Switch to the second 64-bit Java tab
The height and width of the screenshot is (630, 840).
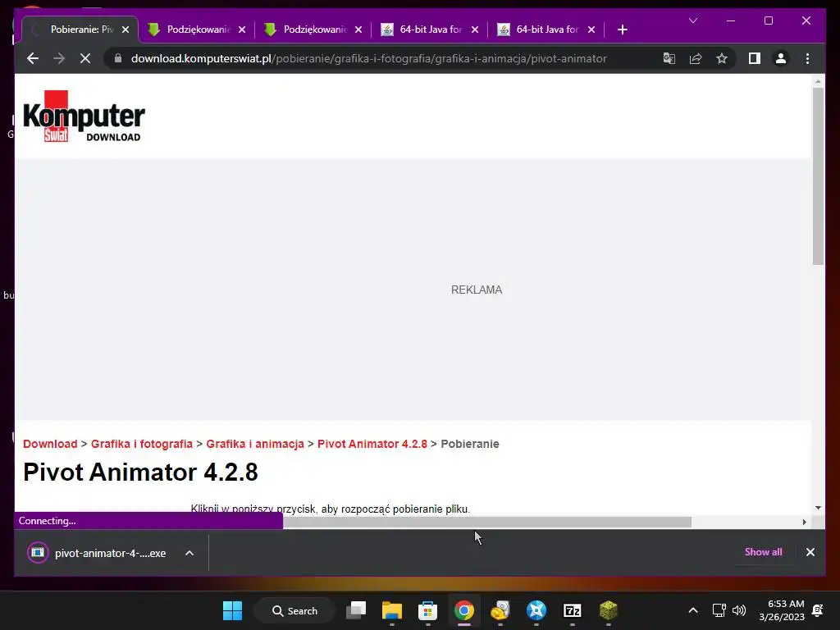(x=546, y=30)
